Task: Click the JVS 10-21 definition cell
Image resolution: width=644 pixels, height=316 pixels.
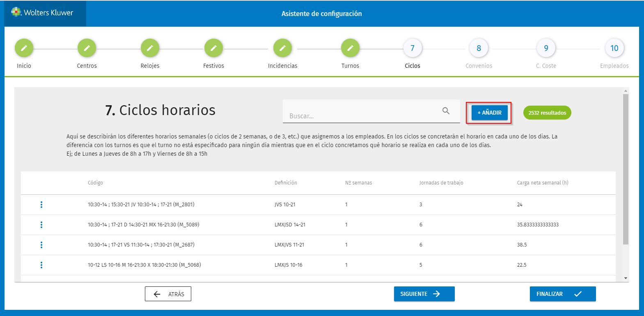Action: 285,205
